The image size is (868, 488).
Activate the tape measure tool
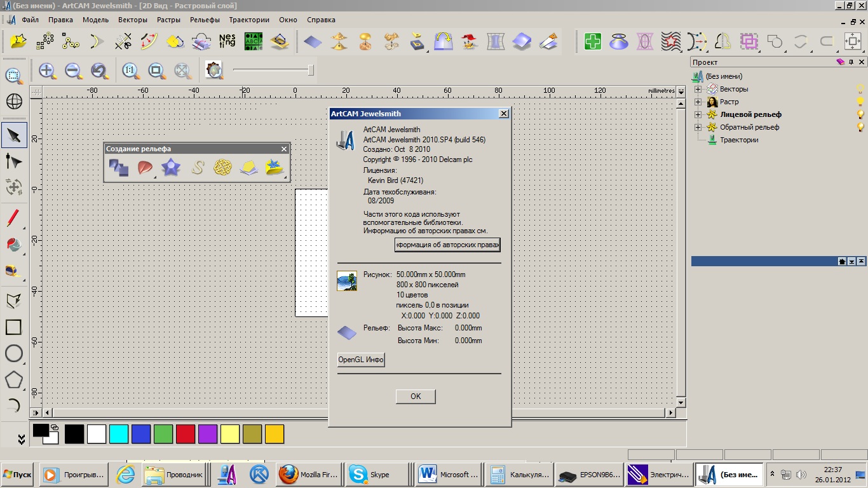click(14, 272)
